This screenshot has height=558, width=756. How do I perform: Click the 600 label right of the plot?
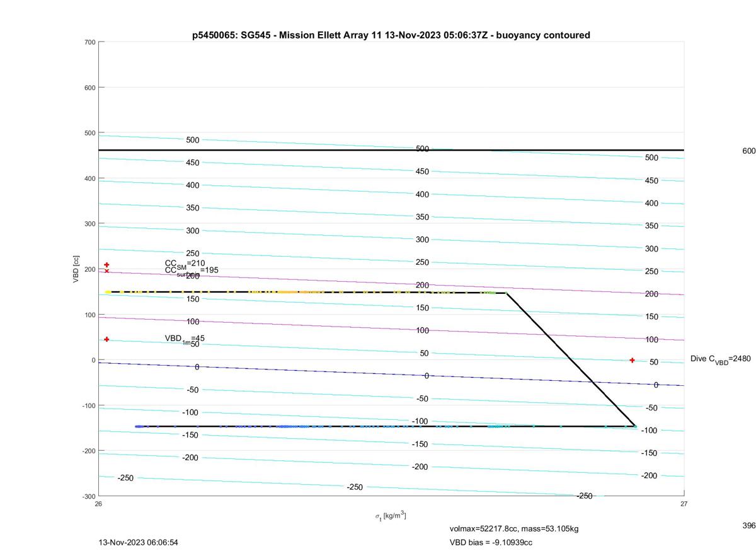point(749,151)
